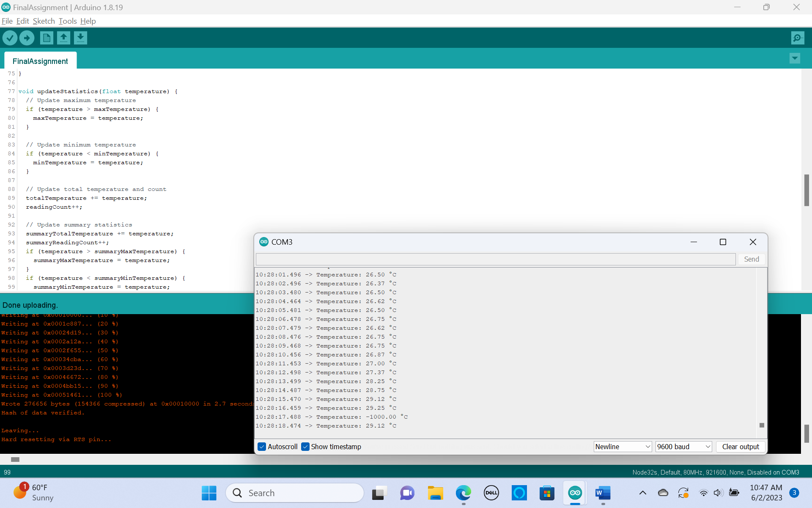Click the Open sketch up-arrow icon
The image size is (812, 508).
(x=63, y=38)
